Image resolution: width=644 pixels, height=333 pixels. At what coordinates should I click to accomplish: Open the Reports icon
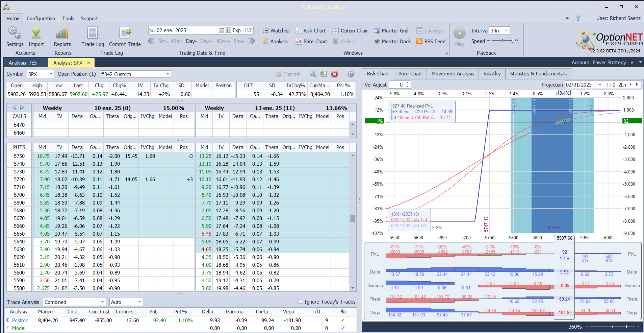pos(62,37)
